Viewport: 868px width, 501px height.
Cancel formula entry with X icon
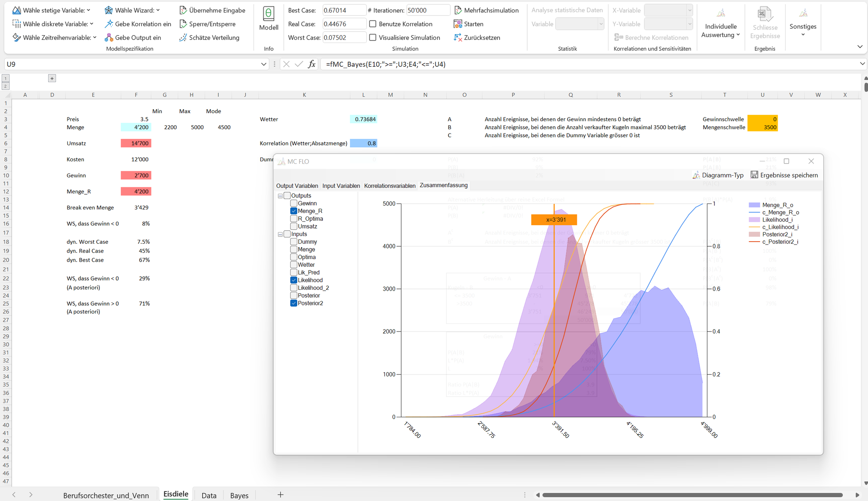click(x=286, y=64)
